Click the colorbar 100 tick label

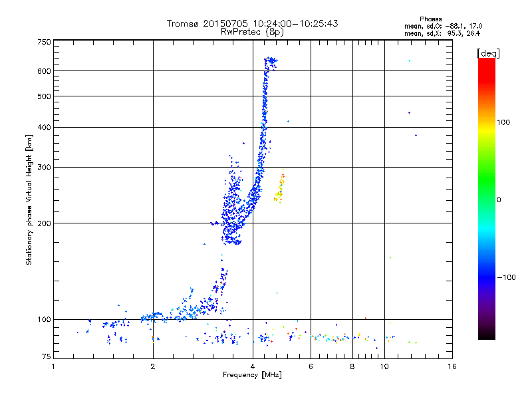click(503, 122)
